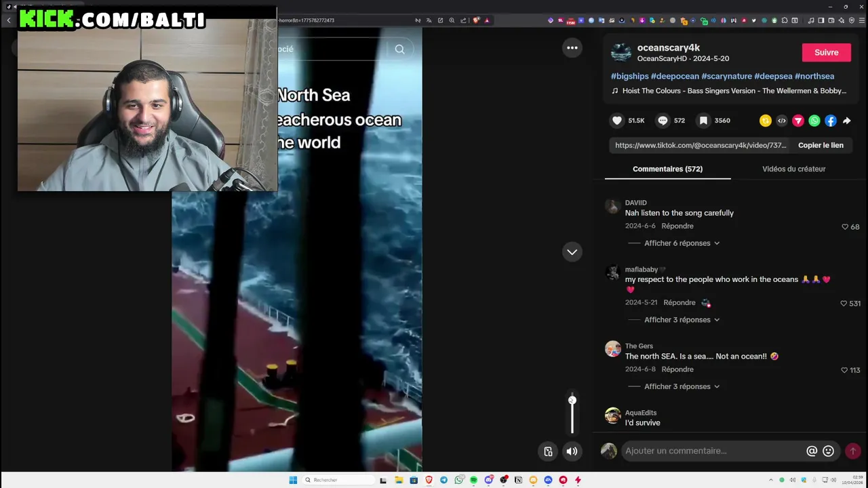The image size is (868, 488).
Task: Click the @ mention icon
Action: point(812,451)
